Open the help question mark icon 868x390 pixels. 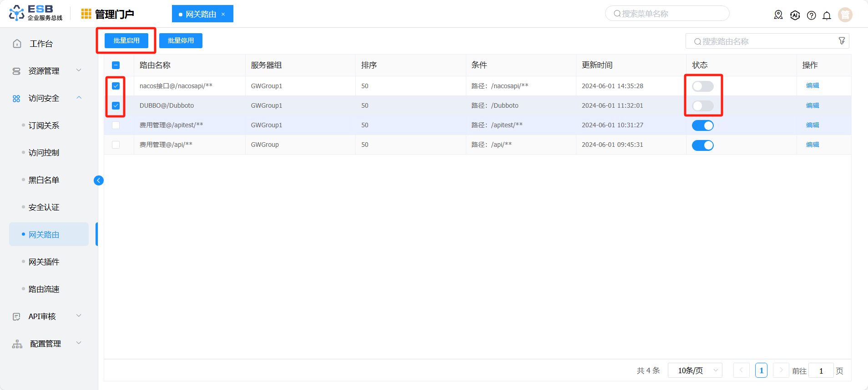[x=811, y=15]
